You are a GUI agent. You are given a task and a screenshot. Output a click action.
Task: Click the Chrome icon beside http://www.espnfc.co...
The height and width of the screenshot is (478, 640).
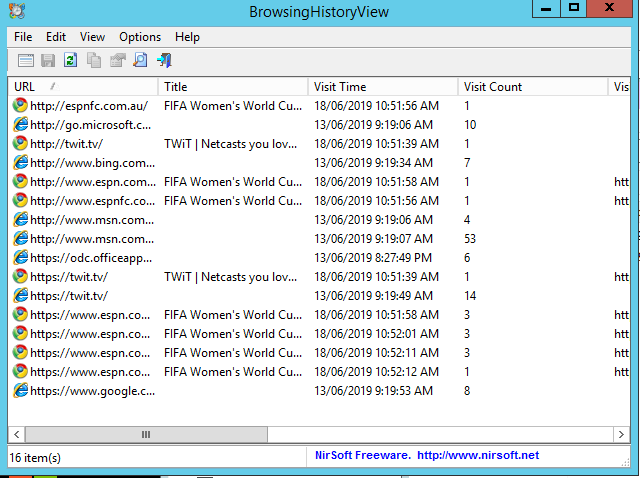[x=20, y=201]
